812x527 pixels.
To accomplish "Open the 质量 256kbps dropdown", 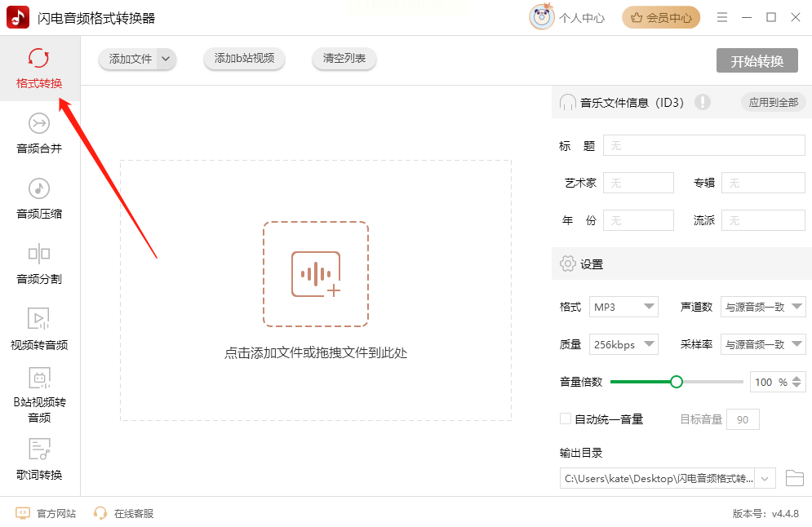I will (623, 344).
